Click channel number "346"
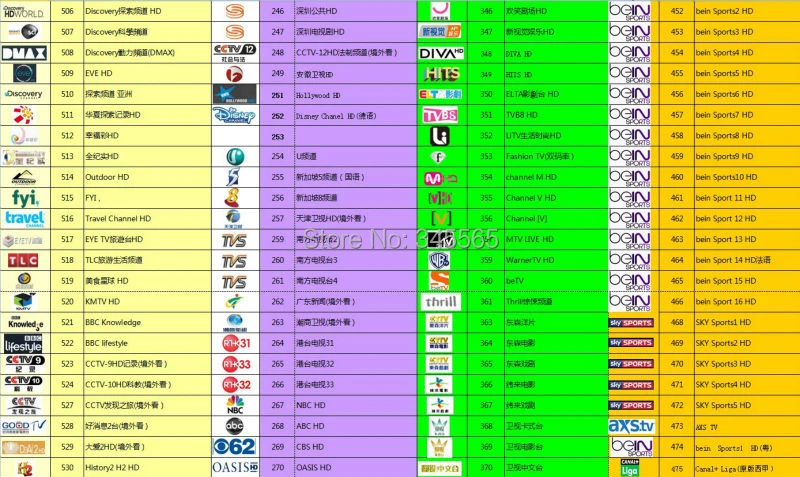800x477 pixels. pyautogui.click(x=486, y=11)
